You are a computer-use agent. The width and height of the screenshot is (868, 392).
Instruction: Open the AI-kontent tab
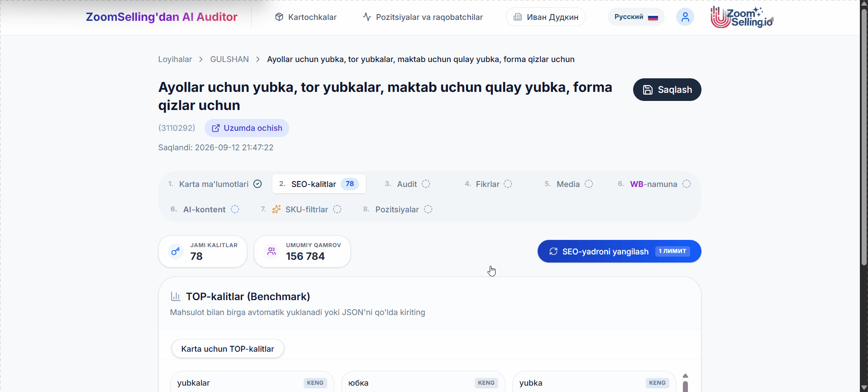[x=205, y=209]
